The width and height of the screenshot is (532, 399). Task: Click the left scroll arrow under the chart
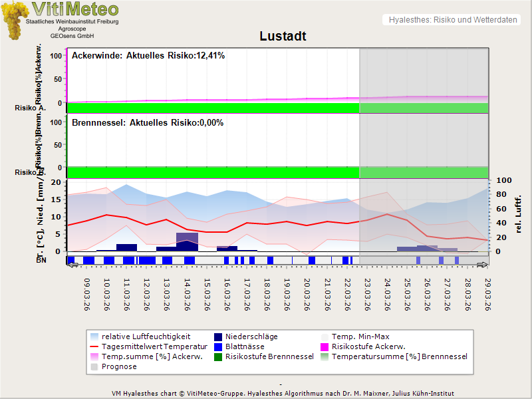point(73,265)
